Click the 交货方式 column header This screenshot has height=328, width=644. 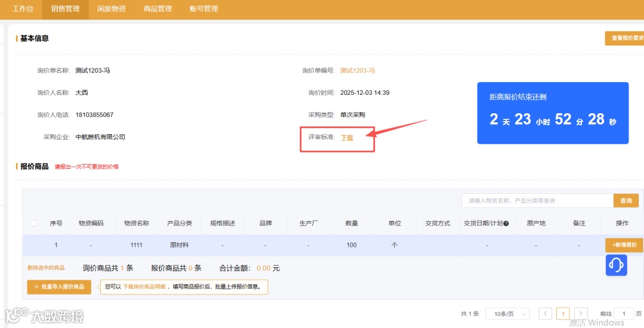coord(438,223)
